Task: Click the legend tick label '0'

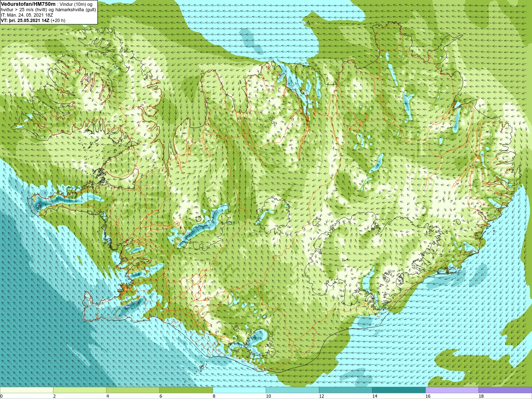Action: coord(1,396)
